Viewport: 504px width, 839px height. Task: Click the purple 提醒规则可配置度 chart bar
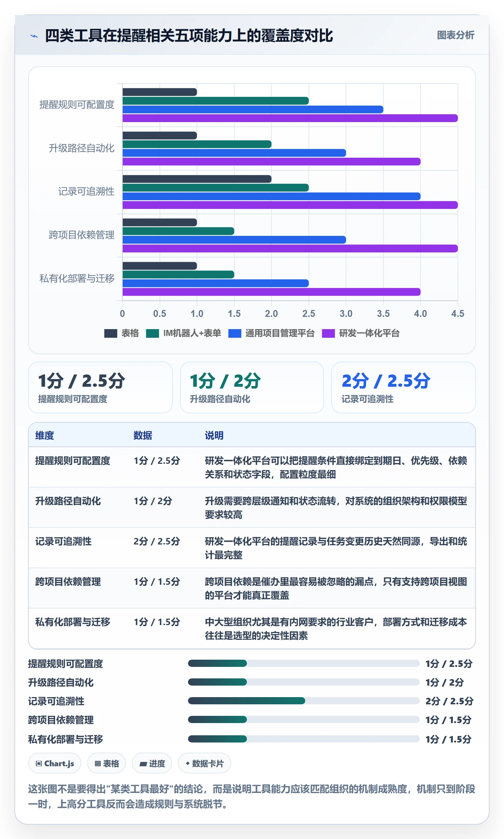pyautogui.click(x=290, y=118)
